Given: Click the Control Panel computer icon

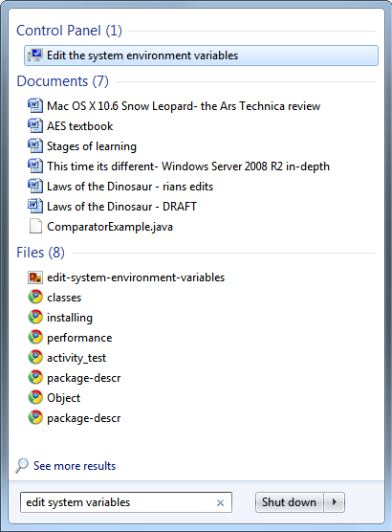Looking at the screenshot, I should 35,55.
